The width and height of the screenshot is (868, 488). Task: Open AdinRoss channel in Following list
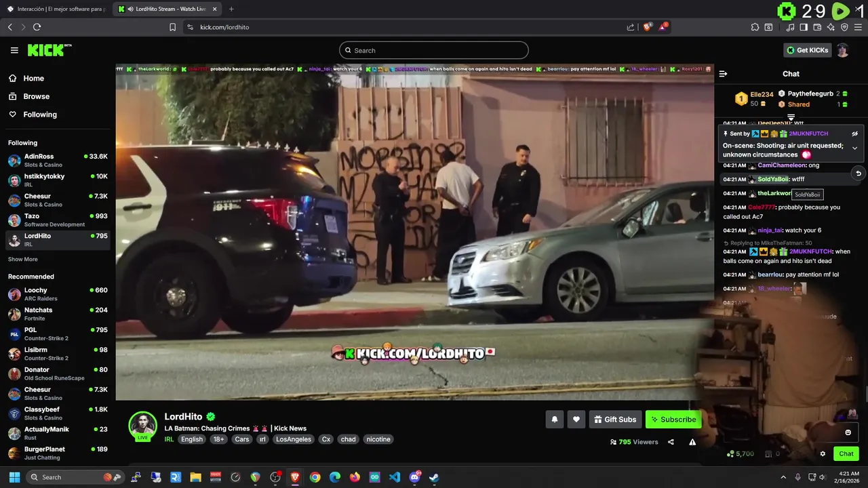click(58, 160)
